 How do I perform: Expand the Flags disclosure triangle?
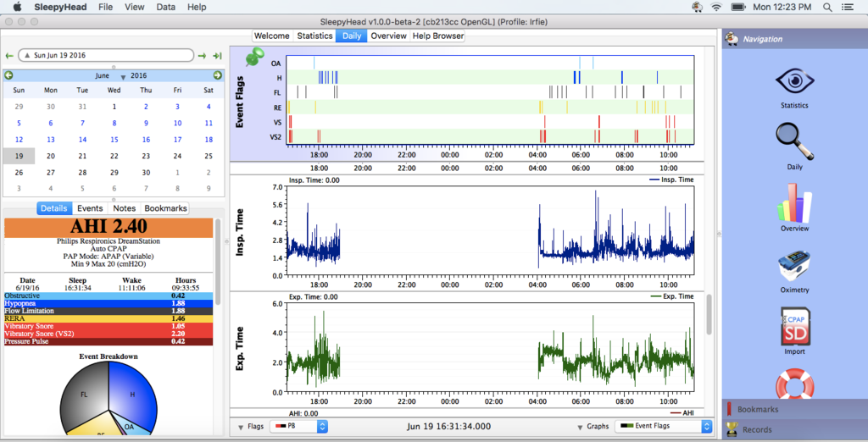click(241, 428)
